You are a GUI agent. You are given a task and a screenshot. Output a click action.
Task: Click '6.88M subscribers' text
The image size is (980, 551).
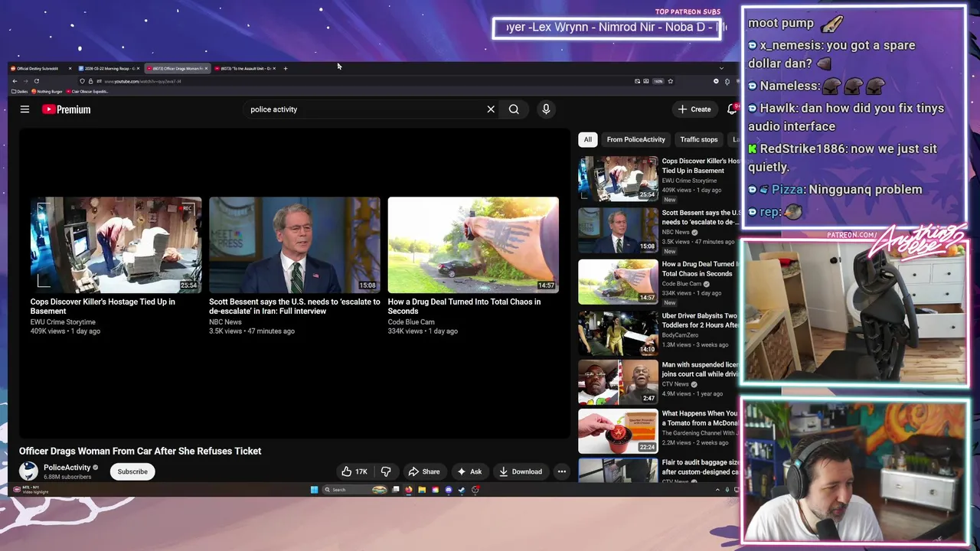tap(67, 477)
